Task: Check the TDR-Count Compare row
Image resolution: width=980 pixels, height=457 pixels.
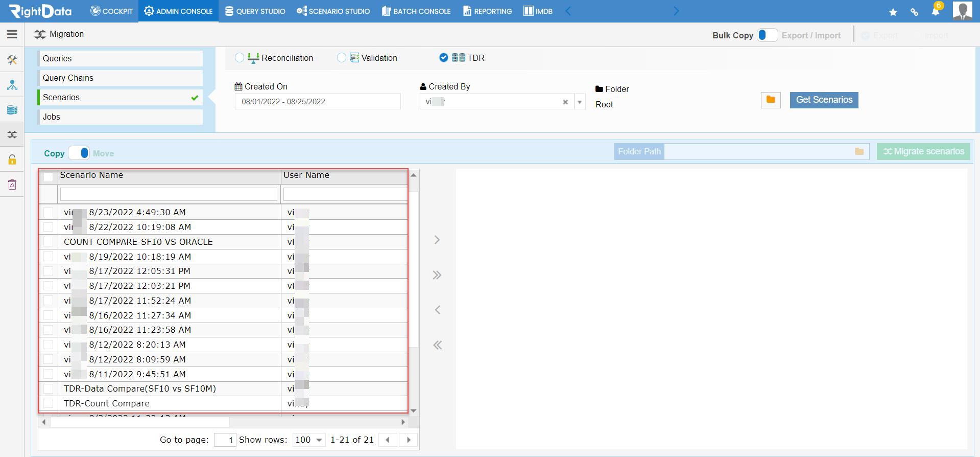Action: point(49,403)
